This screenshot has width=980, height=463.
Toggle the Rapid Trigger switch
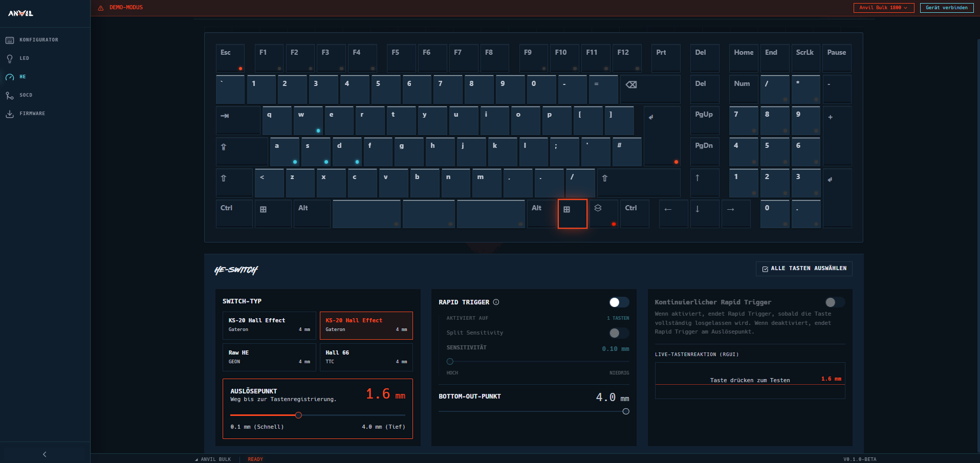point(619,302)
